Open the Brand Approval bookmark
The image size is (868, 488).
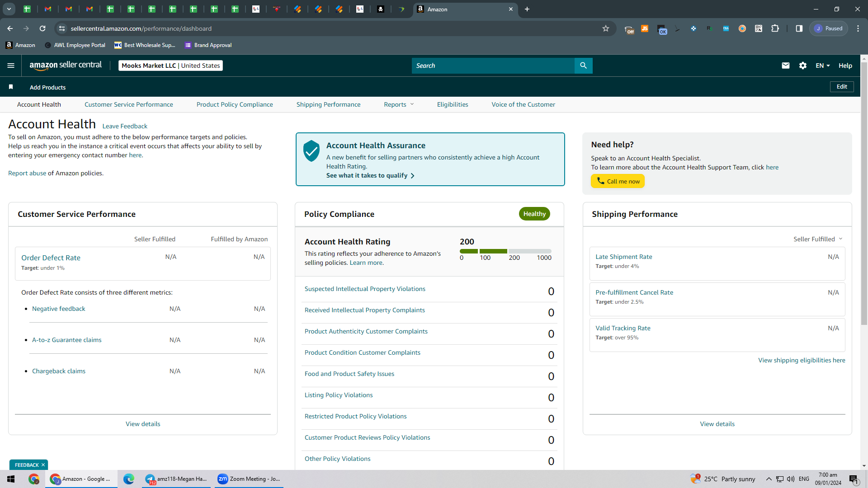pos(208,45)
